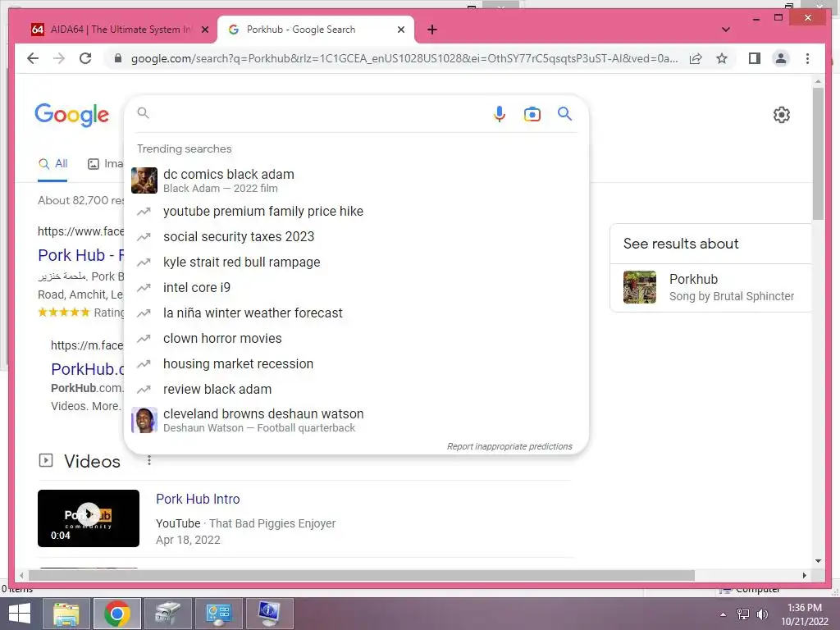Click the browser back arrow

pyautogui.click(x=33, y=58)
